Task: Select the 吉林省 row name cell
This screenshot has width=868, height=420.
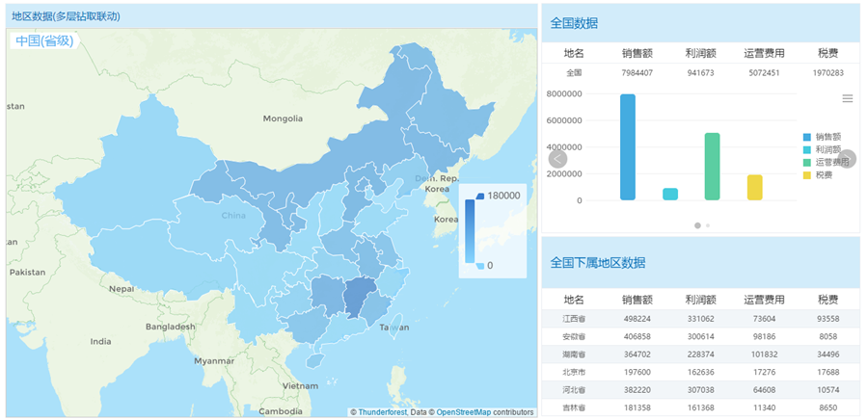Action: (x=574, y=407)
